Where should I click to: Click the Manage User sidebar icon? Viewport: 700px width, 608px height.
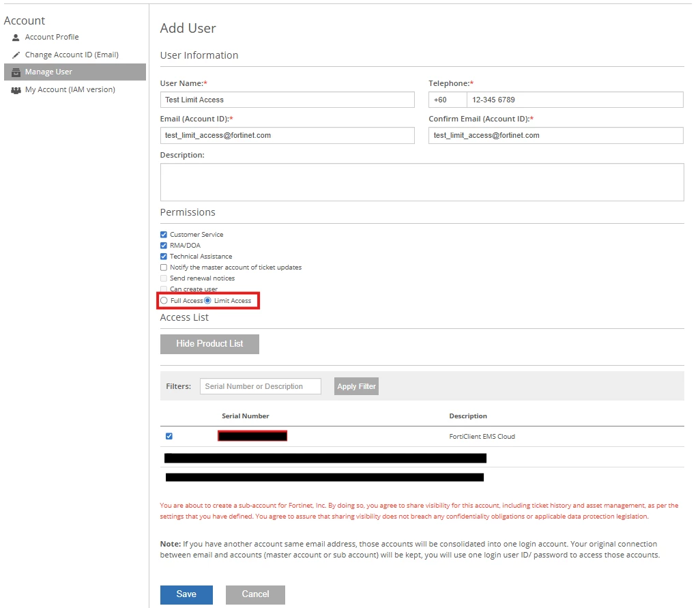coord(16,72)
